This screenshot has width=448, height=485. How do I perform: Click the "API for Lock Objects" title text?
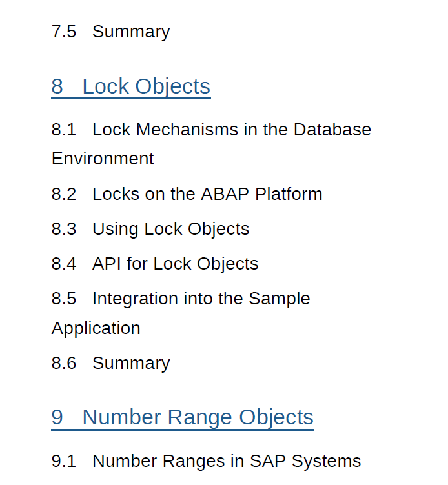click(x=175, y=264)
